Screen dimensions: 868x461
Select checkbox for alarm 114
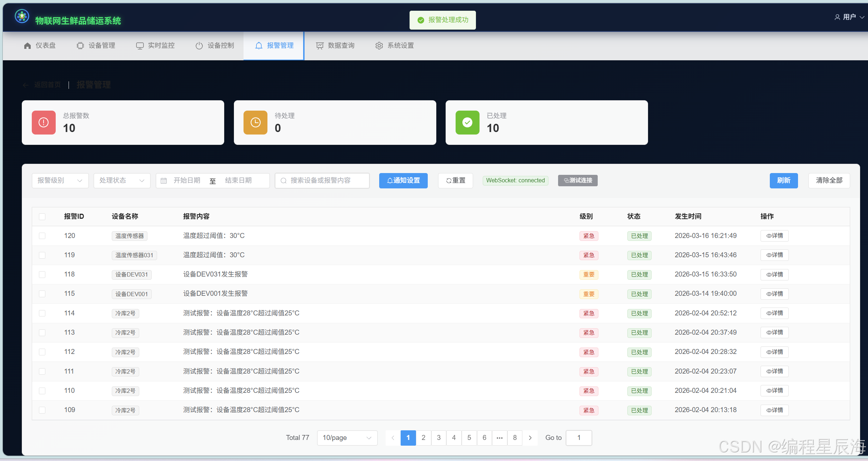point(42,313)
